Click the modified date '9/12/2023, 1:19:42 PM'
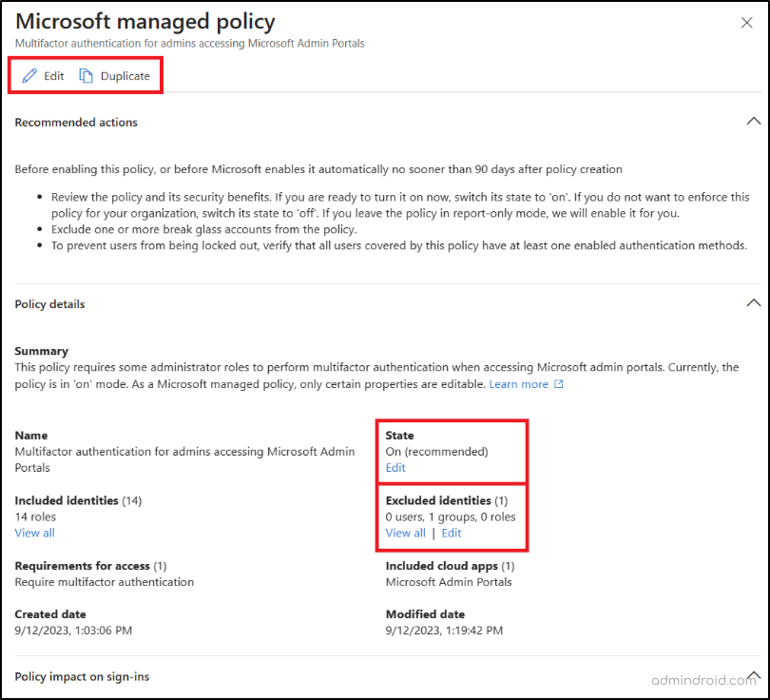This screenshot has height=700, width=770. 444,631
